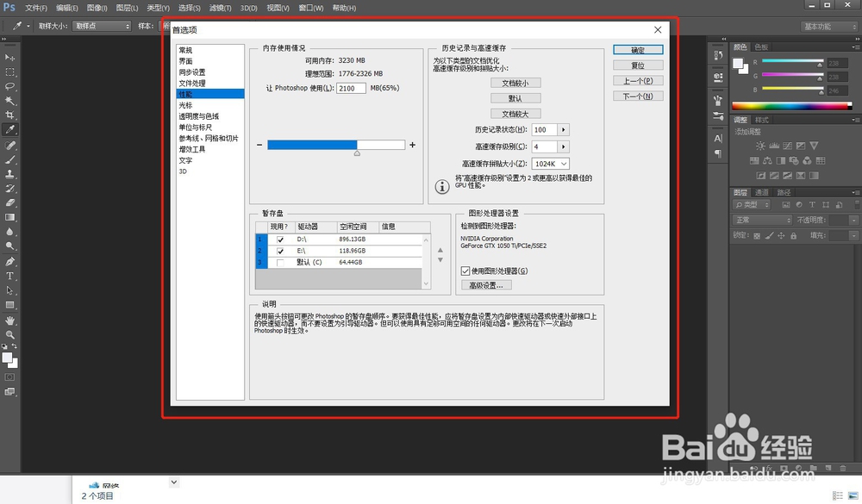862x504 pixels.
Task: Add a Brightness/Contrast adjustment
Action: 760,146
